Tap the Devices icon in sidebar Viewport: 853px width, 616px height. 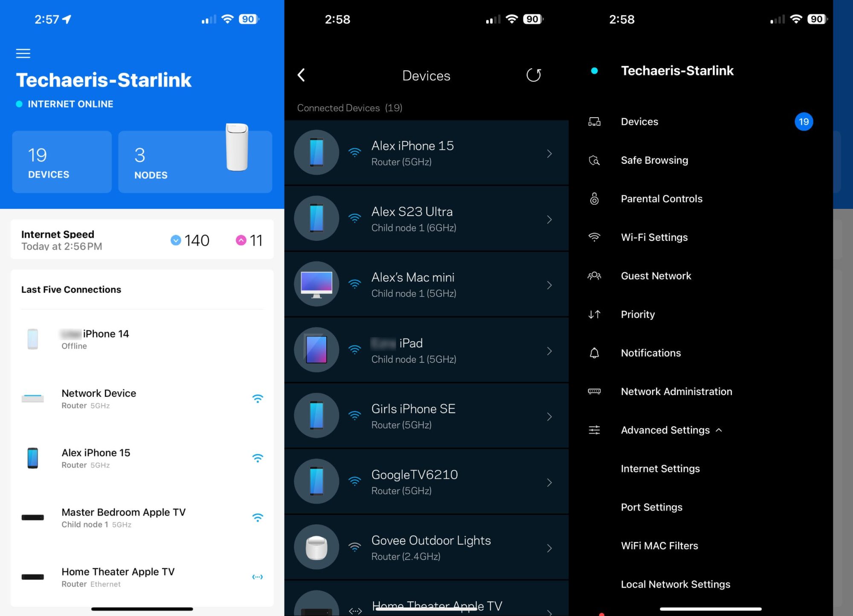click(x=595, y=121)
